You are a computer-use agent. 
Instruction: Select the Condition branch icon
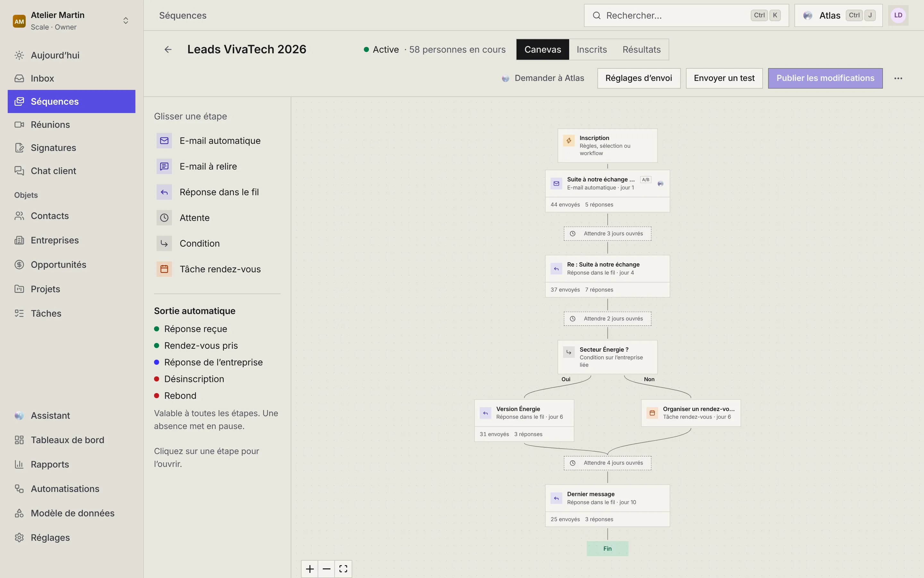pos(164,243)
